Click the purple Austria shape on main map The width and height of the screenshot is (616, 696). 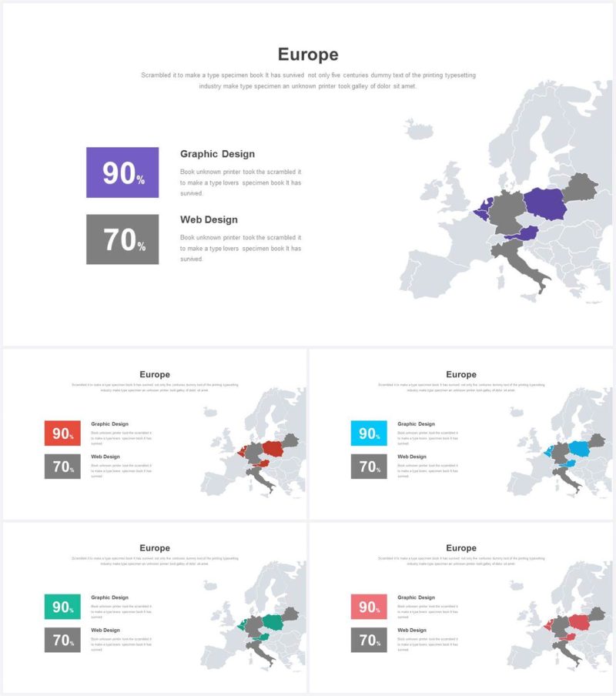524,233
